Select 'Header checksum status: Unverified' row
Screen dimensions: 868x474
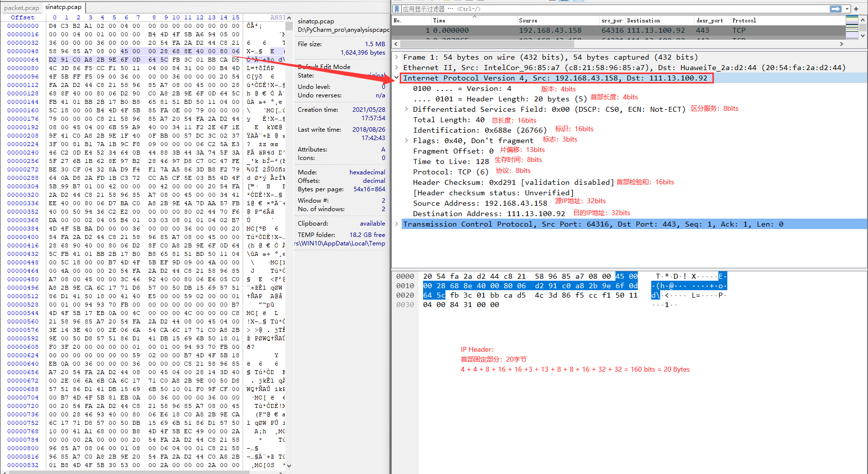point(493,193)
